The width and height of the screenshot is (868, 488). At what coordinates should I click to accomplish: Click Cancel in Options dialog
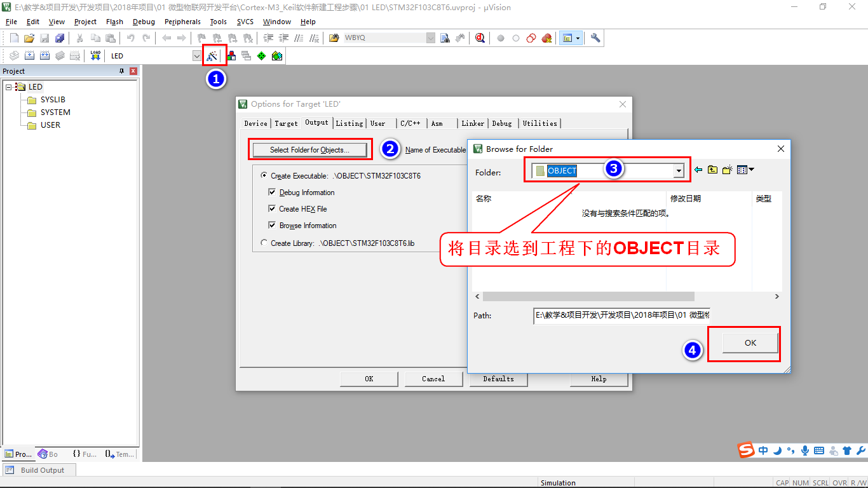pyautogui.click(x=433, y=379)
